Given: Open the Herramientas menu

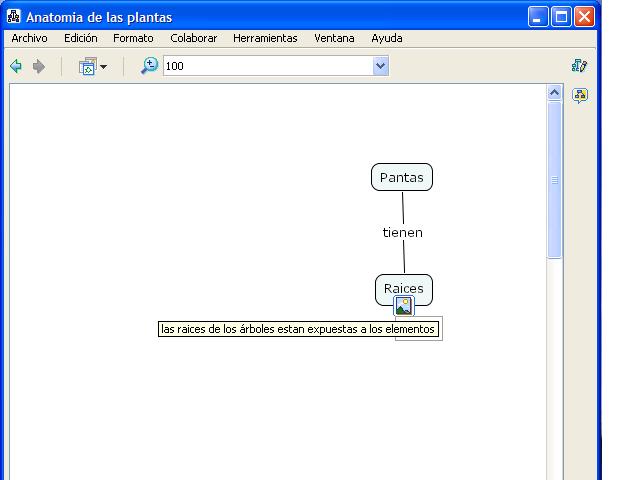Looking at the screenshot, I should point(265,38).
